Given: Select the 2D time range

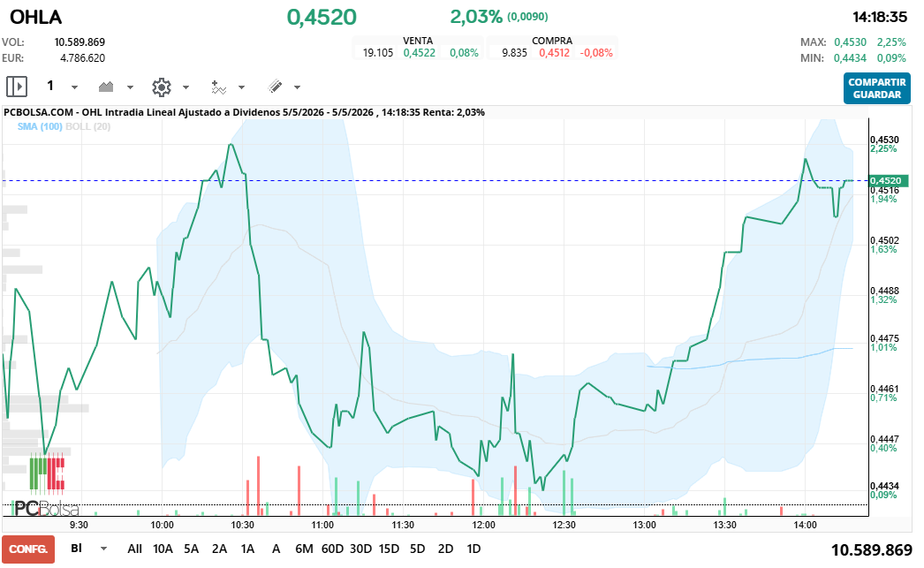Looking at the screenshot, I should pyautogui.click(x=445, y=549).
